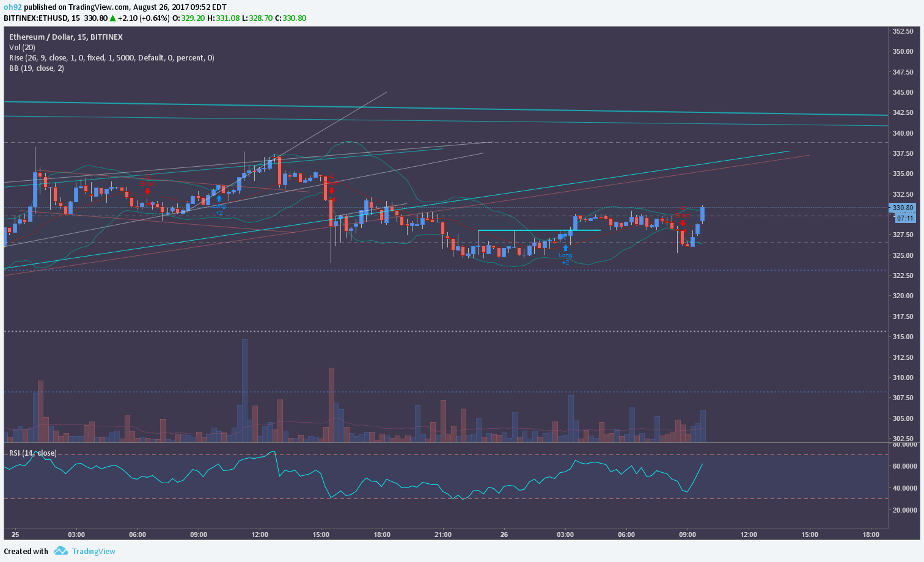Click the 325.00 price axis label
The height and width of the screenshot is (562, 924).
coord(903,255)
